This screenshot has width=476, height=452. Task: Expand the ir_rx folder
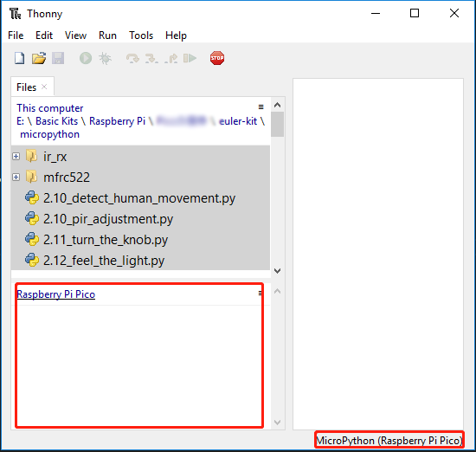16,156
